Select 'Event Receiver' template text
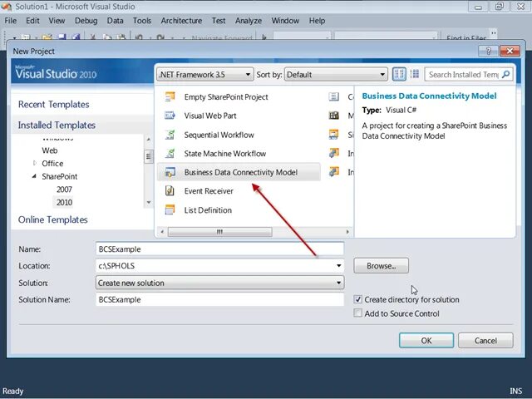532x399 pixels. [209, 191]
